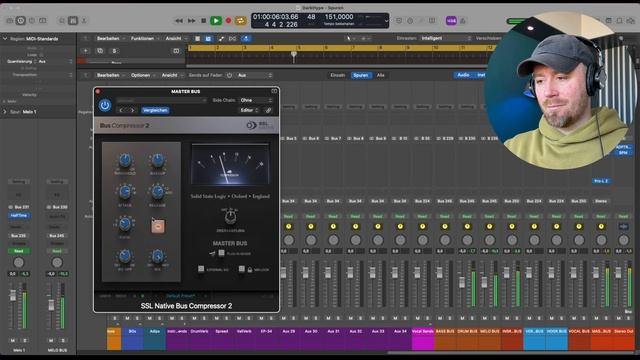Open the Pro-L 2 plugin slot

601,181
